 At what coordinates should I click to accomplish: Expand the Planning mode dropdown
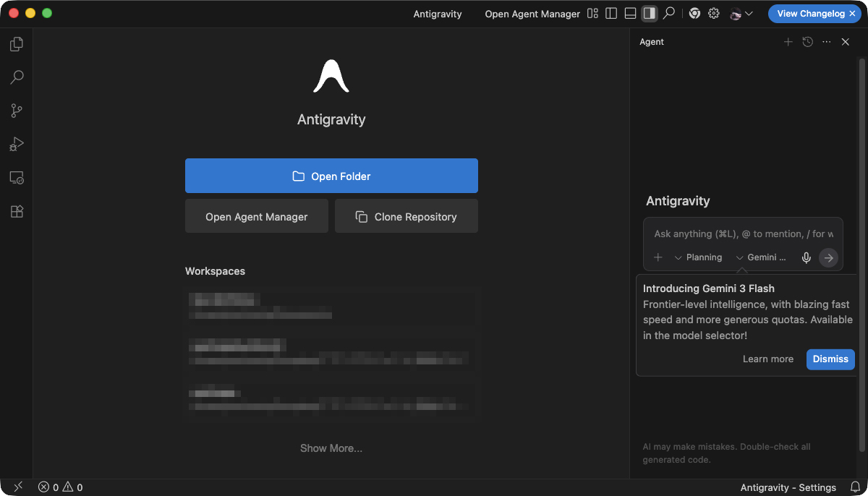tap(698, 257)
